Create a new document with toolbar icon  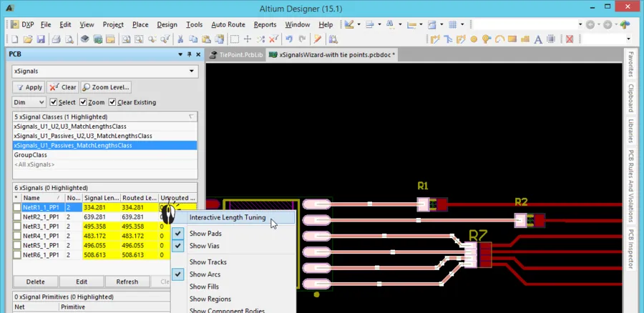(15, 39)
